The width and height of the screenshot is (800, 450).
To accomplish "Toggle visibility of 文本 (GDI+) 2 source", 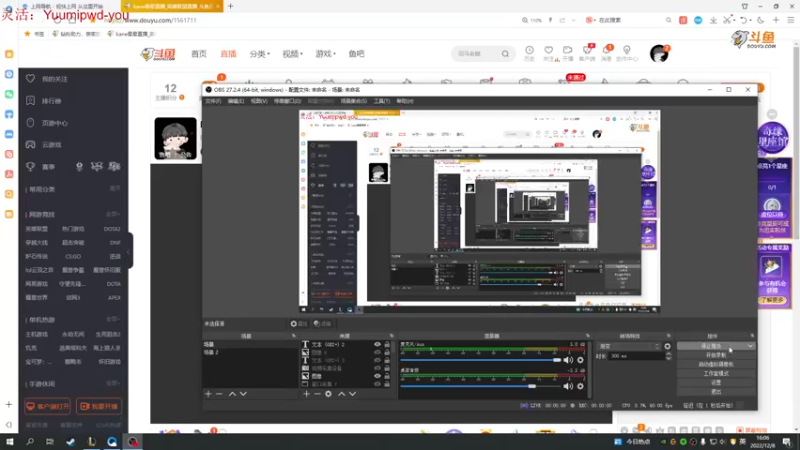I will (377, 344).
